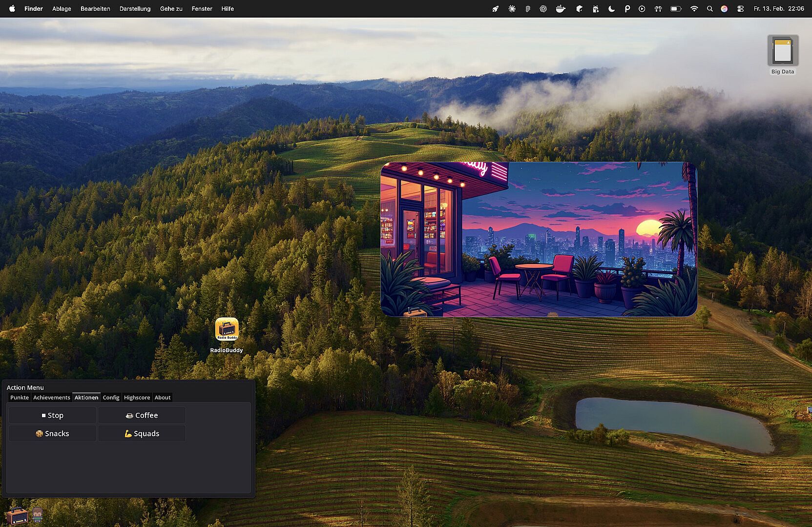Open the Wi-Fi status menu
The width and height of the screenshot is (812, 527).
click(694, 9)
